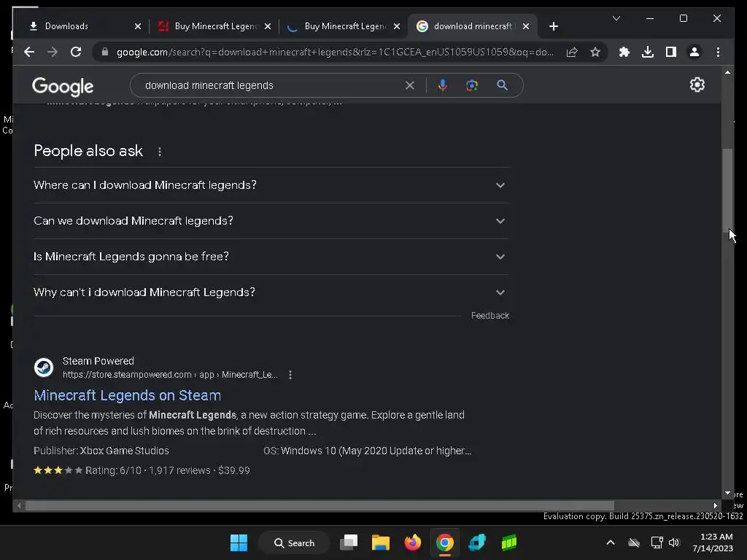Click the scroll up arrow

(x=727, y=72)
